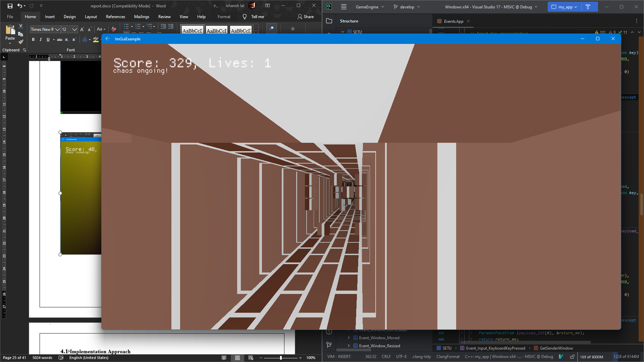Click the CLion build hammer icon

tap(588, 7)
